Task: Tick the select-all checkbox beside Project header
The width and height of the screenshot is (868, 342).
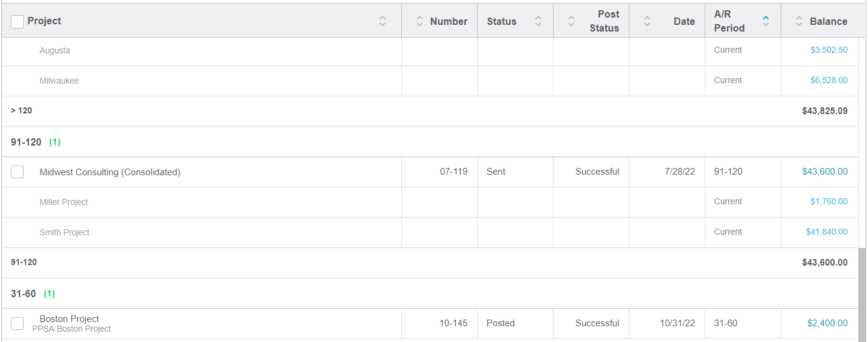Action: [18, 21]
